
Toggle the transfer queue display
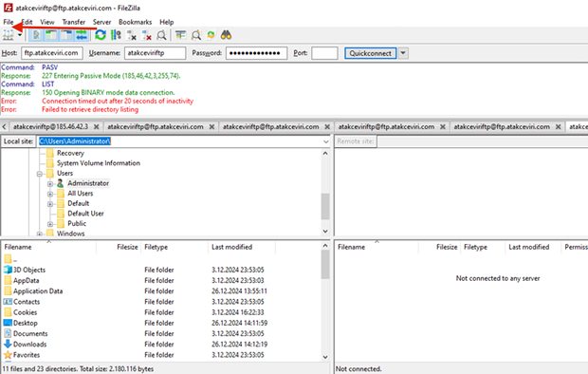coord(82,35)
